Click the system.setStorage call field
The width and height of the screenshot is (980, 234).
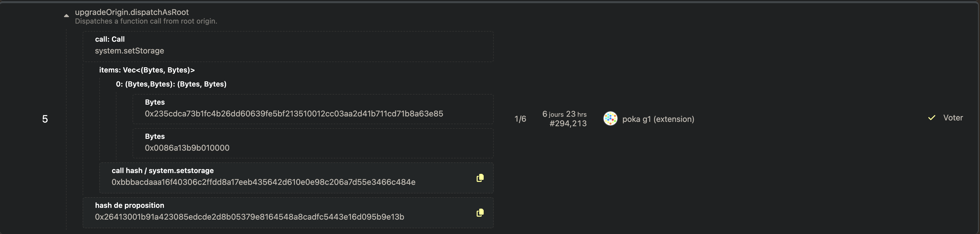pos(129,51)
